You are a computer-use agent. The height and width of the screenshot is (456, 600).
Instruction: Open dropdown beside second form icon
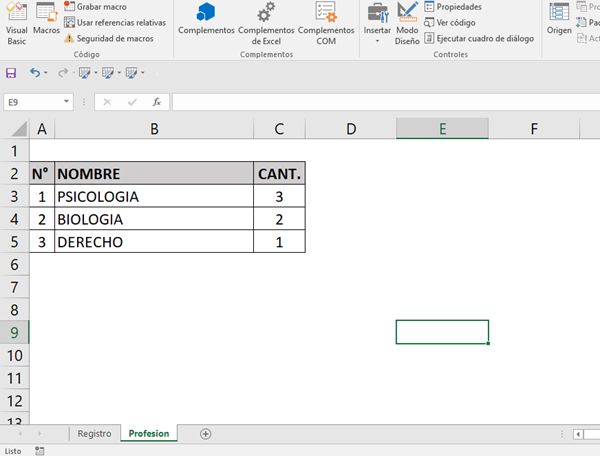(119, 72)
